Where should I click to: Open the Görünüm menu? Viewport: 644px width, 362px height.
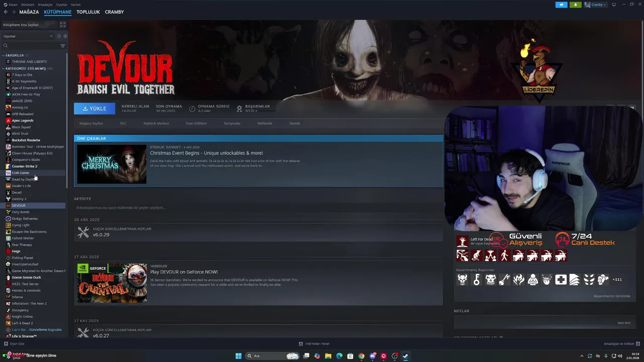28,5
